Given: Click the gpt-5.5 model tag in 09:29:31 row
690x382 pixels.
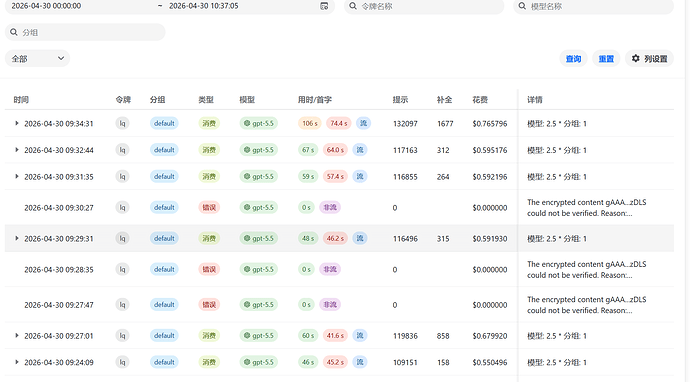Looking at the screenshot, I should pos(259,238).
